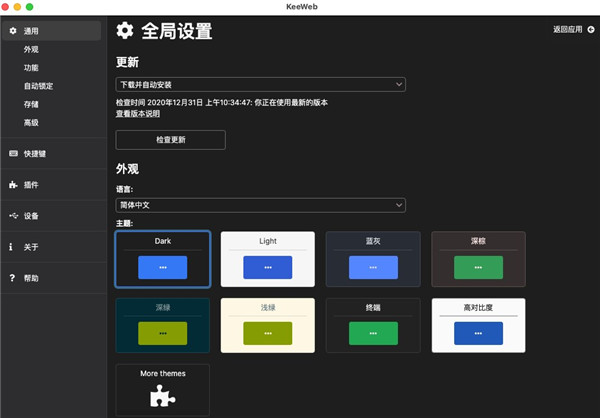Go to the 功能 subsection
Image resolution: width=600 pixels, height=418 pixels.
[31, 68]
